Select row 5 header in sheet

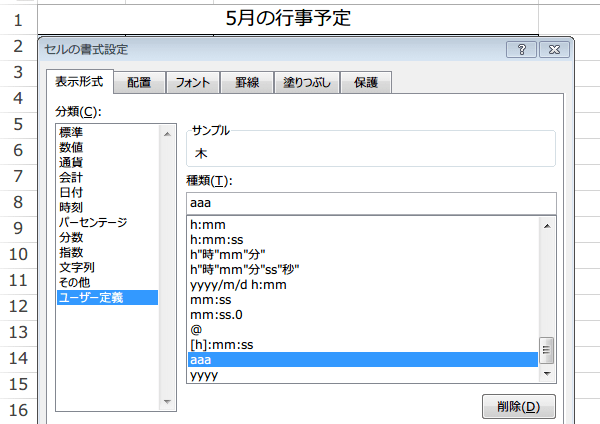[x=18, y=125]
